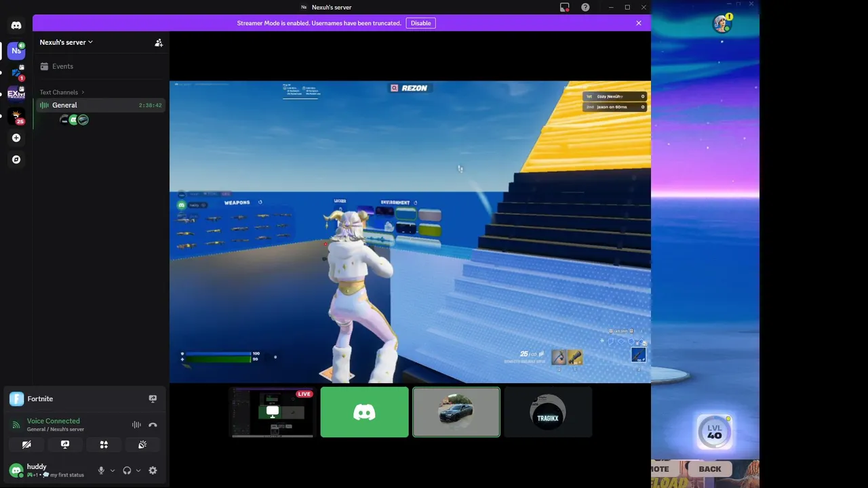Open User Settings gear
The image size is (868, 488).
153,470
